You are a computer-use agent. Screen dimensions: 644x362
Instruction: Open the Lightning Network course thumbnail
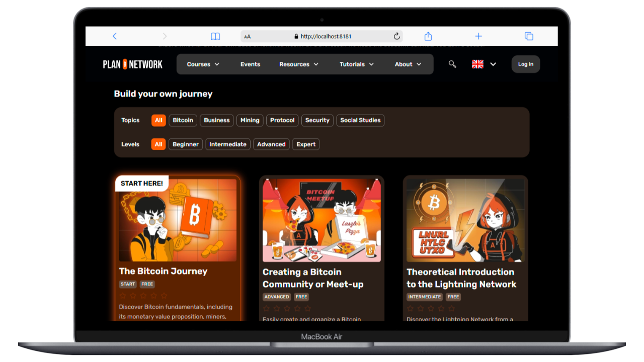(x=465, y=220)
